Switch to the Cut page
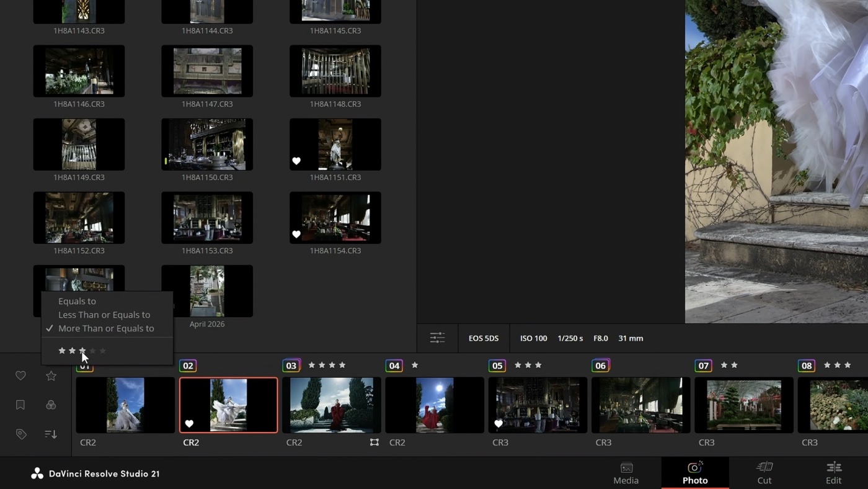The width and height of the screenshot is (868, 489). tap(764, 473)
